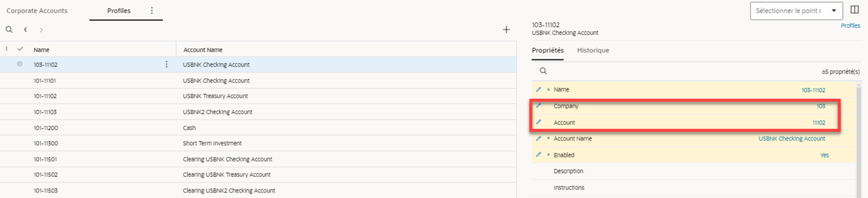Screen dimensions: 868x198
Task: Click the checkmark column header
Action: 20,49
